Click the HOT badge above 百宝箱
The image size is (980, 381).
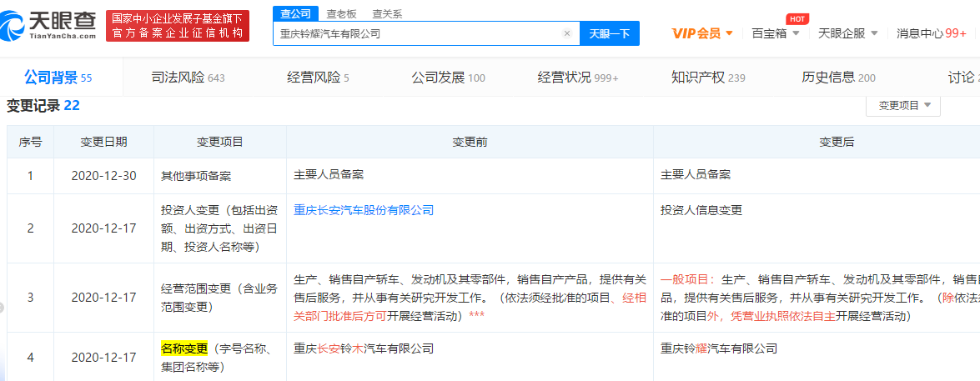pyautogui.click(x=797, y=18)
